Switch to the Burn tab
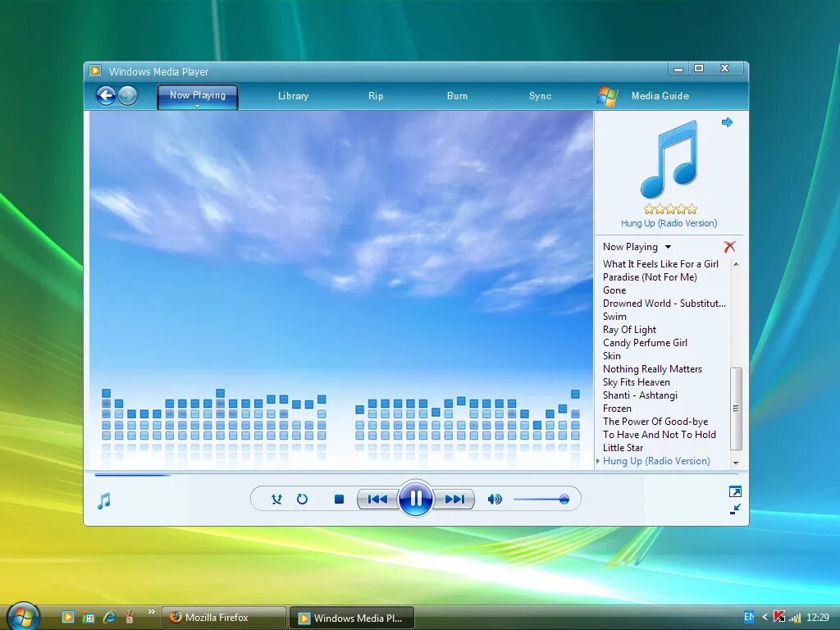840x630 pixels. [x=457, y=96]
